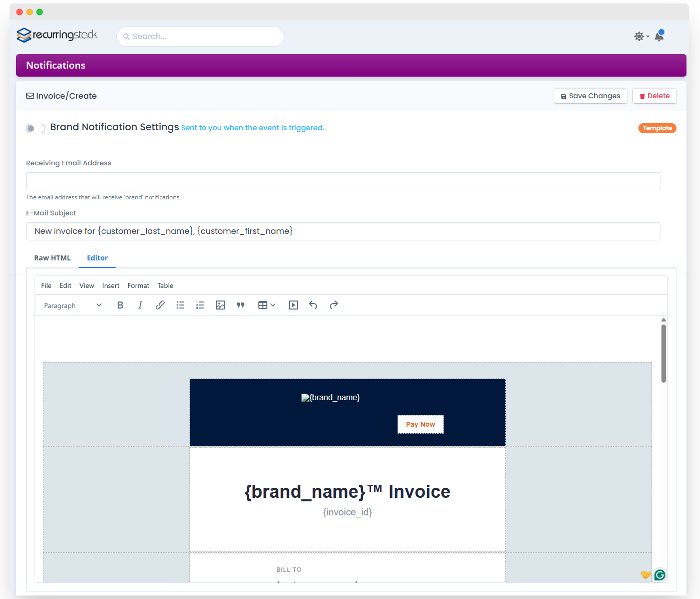Screen dimensions: 700x599
Task: Undo the last editor change
Action: [313, 305]
